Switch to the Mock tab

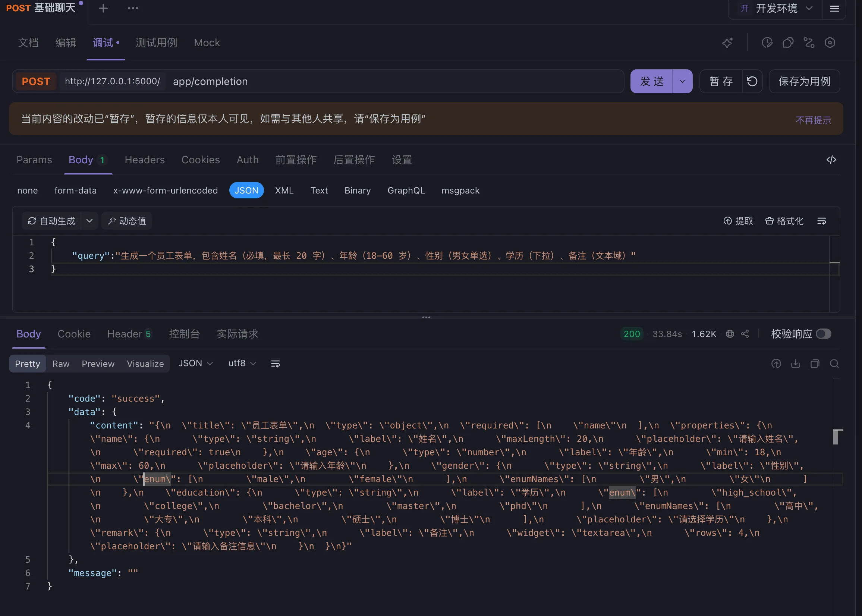(x=207, y=43)
